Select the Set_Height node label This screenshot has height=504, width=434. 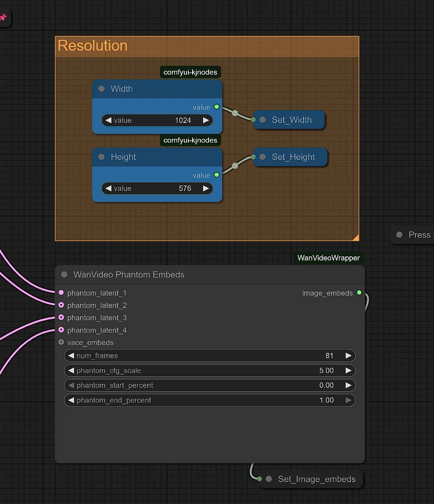[293, 157]
